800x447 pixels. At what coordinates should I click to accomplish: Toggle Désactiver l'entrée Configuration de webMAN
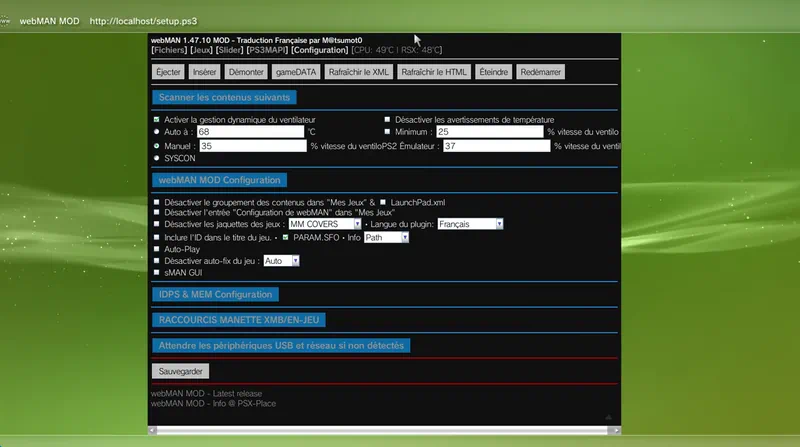[157, 212]
